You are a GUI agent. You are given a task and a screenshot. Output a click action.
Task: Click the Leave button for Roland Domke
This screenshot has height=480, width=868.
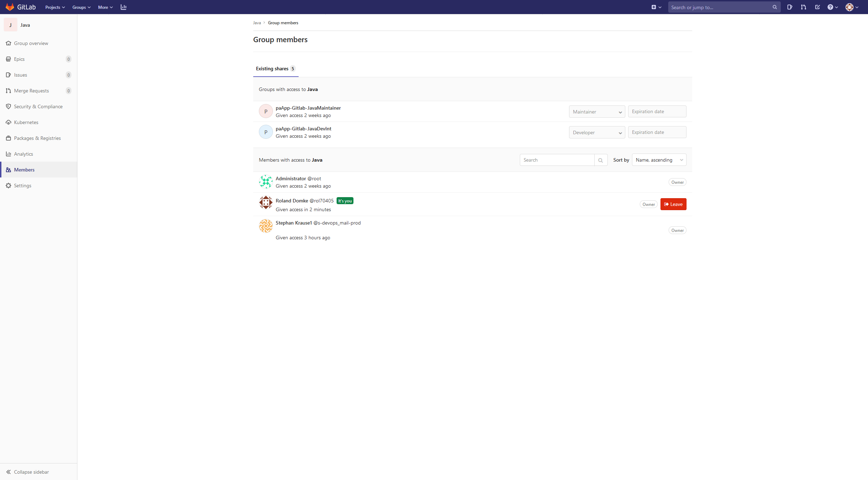[x=673, y=204]
